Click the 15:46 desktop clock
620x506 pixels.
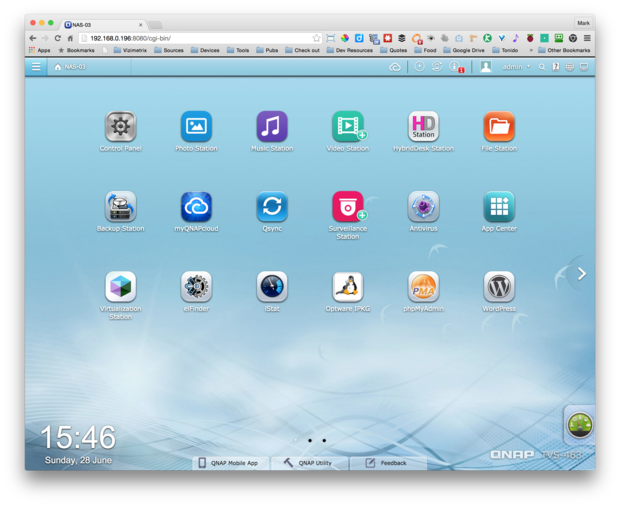(x=78, y=437)
